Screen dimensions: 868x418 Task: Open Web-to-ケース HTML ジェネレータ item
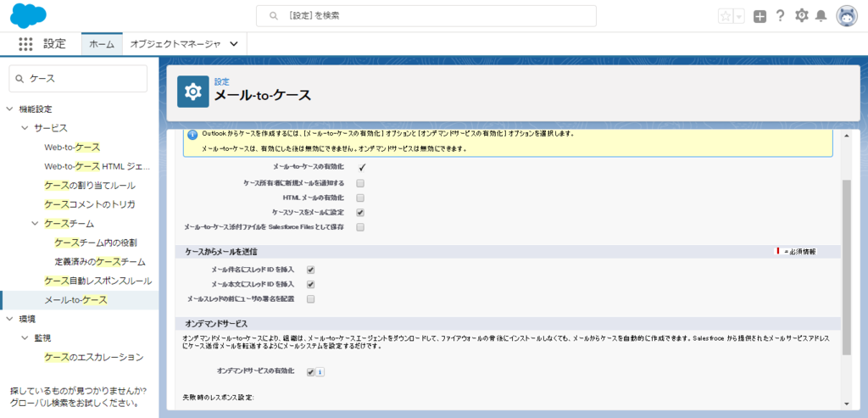(97, 166)
